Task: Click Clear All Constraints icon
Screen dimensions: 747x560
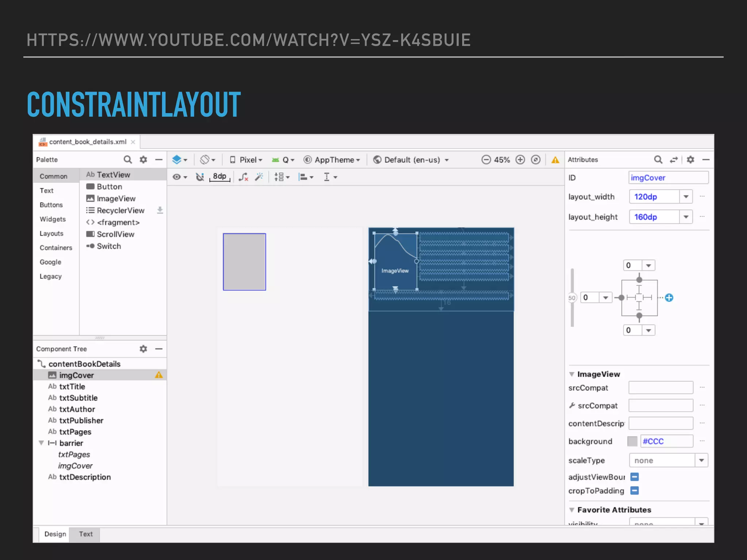Action: [243, 177]
